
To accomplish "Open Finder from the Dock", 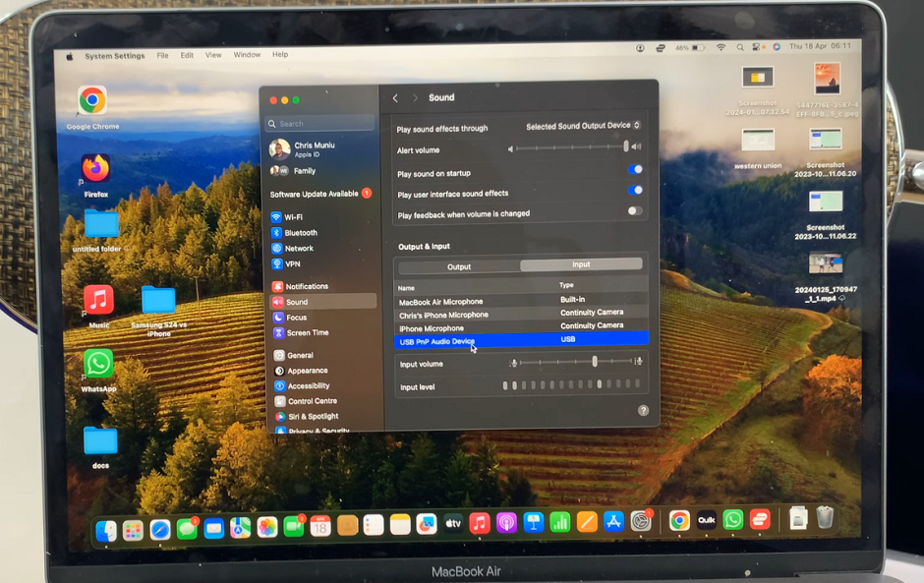I will tap(106, 531).
